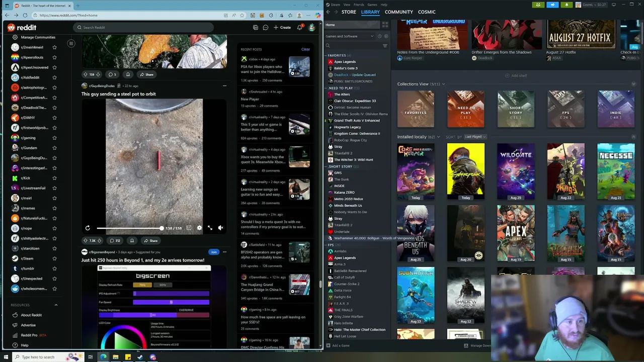Replay the steel pot video
The image size is (644, 362).
(x=88, y=228)
